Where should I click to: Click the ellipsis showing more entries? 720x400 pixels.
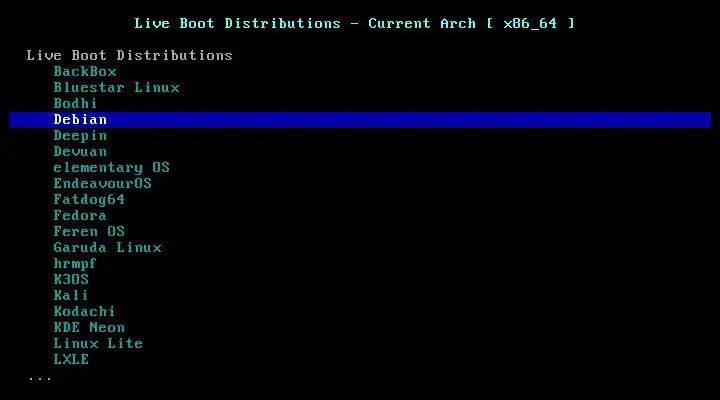tap(40, 379)
